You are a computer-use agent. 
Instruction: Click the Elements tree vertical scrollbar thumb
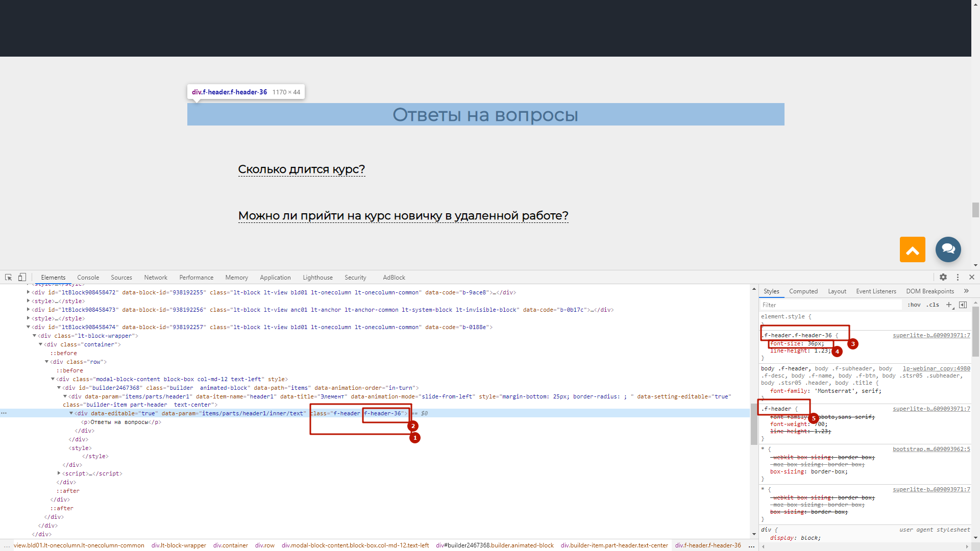coord(754,423)
